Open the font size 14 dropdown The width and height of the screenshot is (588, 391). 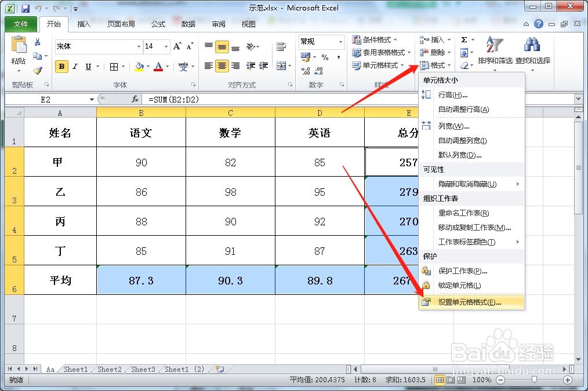[x=166, y=46]
